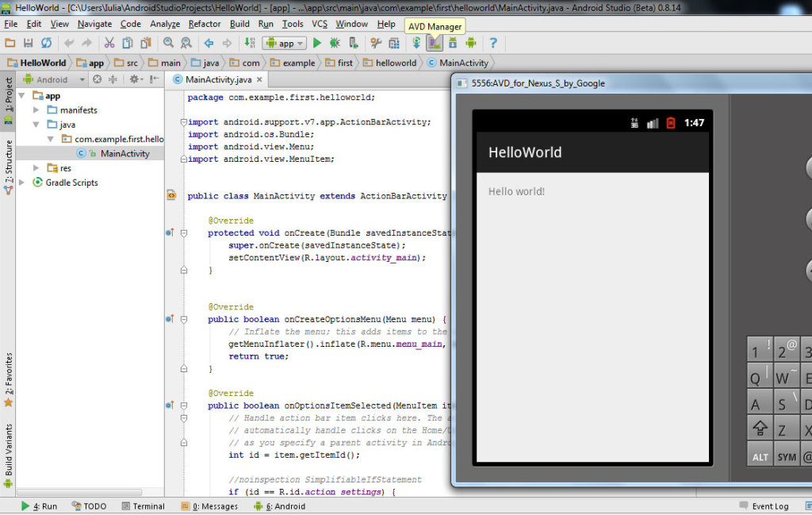The image size is (812, 515).
Task: Open the Android Device Monitor icon
Action: pos(471,44)
